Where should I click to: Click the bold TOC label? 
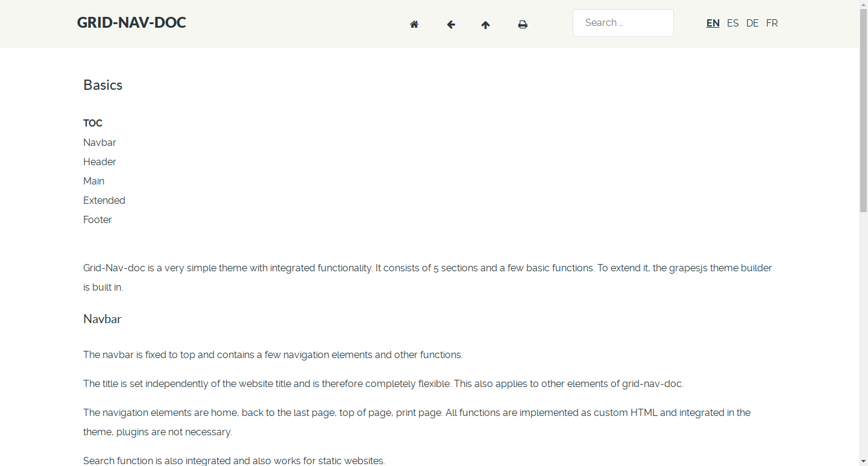click(x=93, y=123)
